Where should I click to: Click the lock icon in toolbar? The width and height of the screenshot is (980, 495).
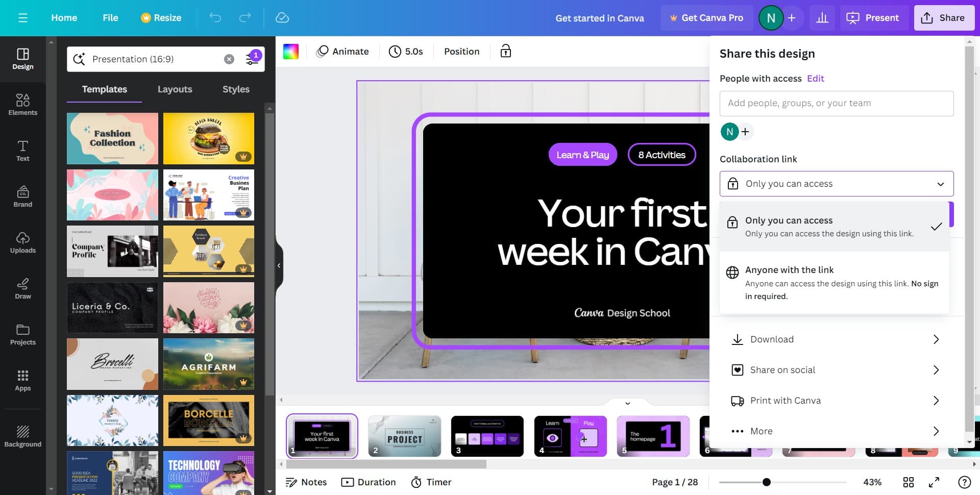click(x=505, y=51)
